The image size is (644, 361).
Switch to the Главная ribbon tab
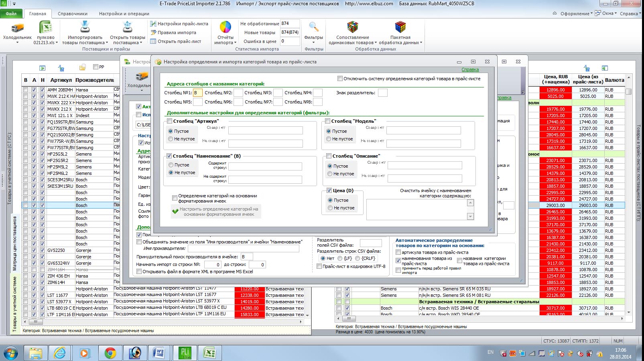click(x=38, y=14)
